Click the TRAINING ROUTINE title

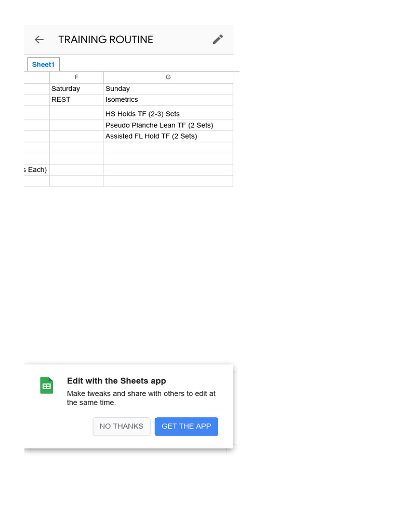tap(105, 39)
